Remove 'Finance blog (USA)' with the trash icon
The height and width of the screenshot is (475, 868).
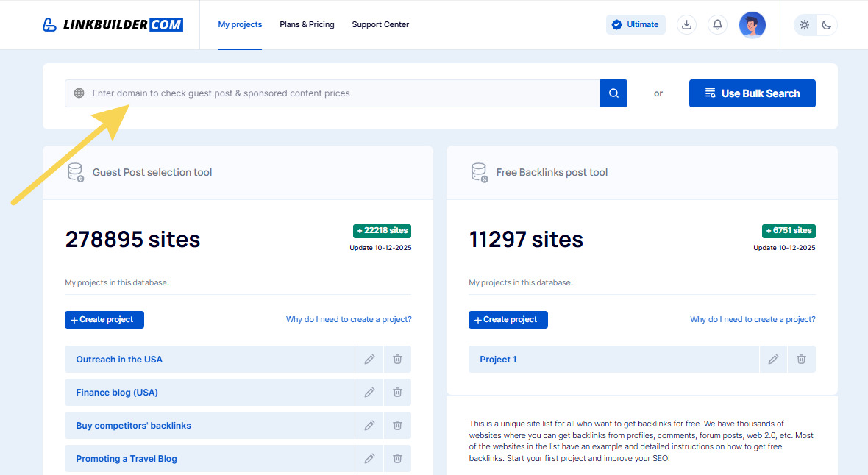397,392
